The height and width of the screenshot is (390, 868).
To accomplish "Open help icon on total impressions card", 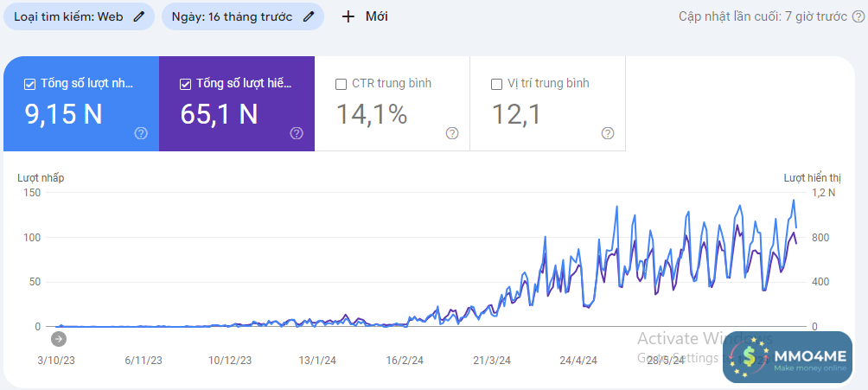I will point(297,133).
